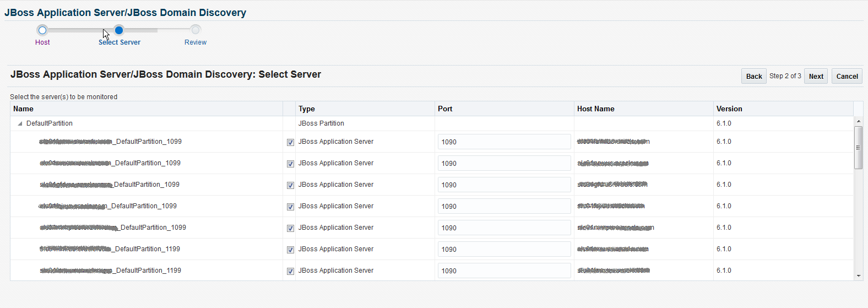
Task: Toggle checkbox in first DefaultPartition_1199 row
Action: pyautogui.click(x=290, y=250)
